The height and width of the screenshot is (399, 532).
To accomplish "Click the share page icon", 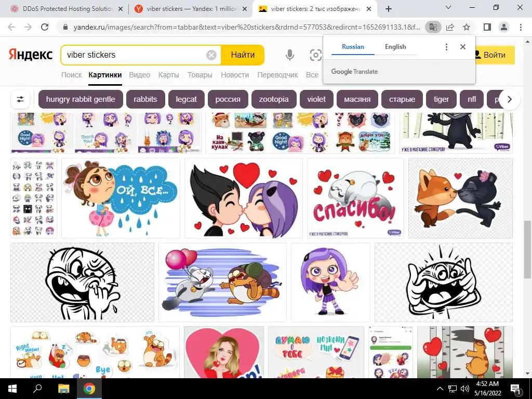I will (450, 27).
